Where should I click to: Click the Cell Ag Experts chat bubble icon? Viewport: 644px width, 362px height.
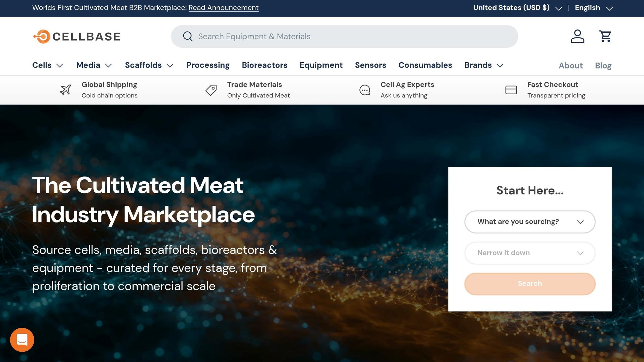(365, 90)
